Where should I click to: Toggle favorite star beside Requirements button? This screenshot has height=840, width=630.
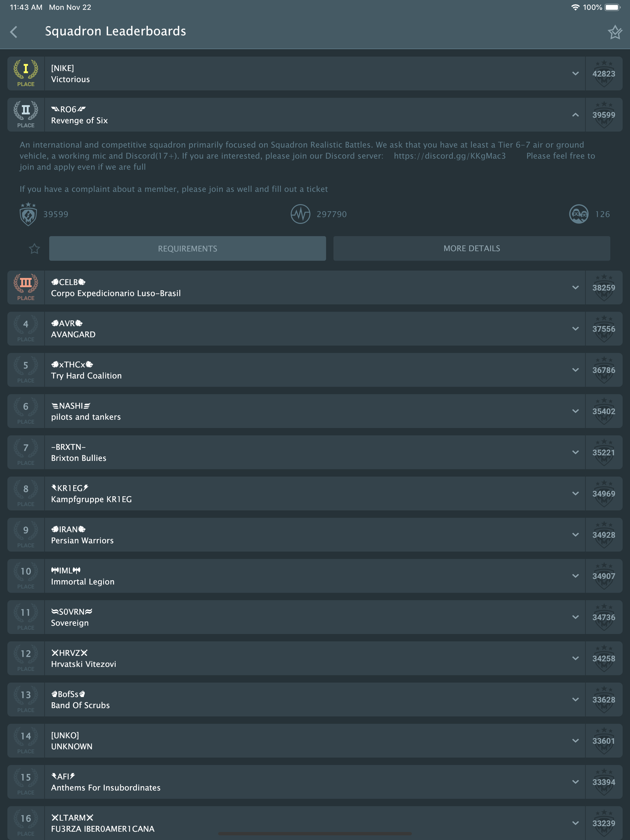[34, 249]
